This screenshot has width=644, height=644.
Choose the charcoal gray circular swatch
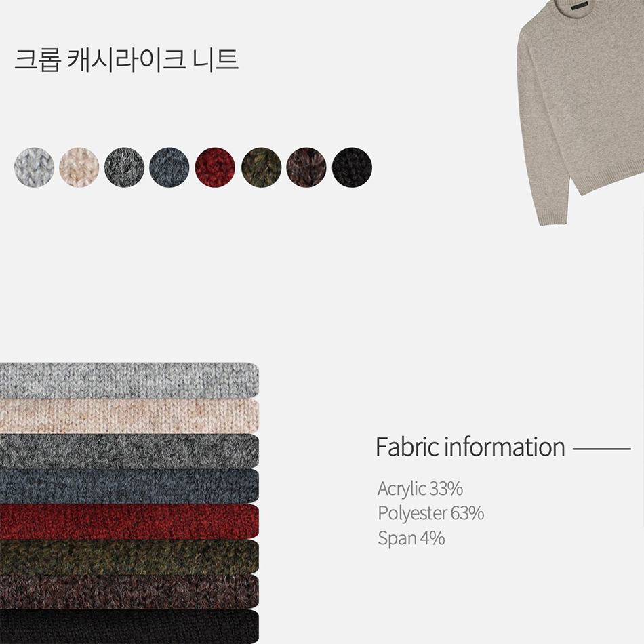tap(125, 167)
